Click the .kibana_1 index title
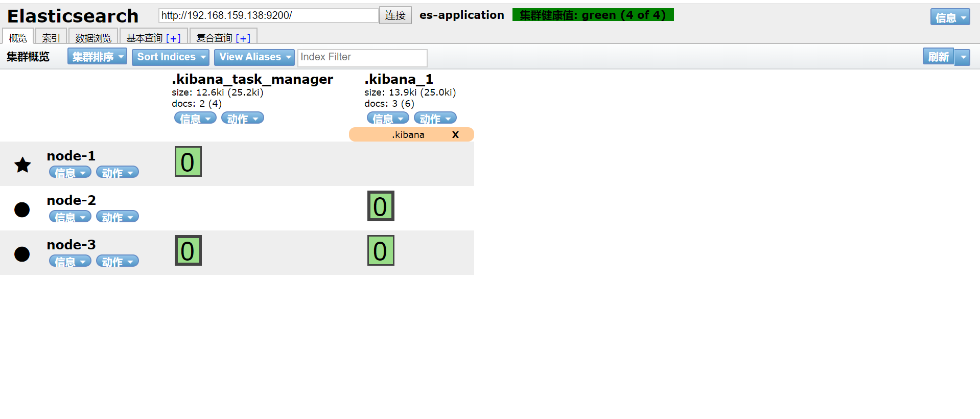 click(399, 79)
